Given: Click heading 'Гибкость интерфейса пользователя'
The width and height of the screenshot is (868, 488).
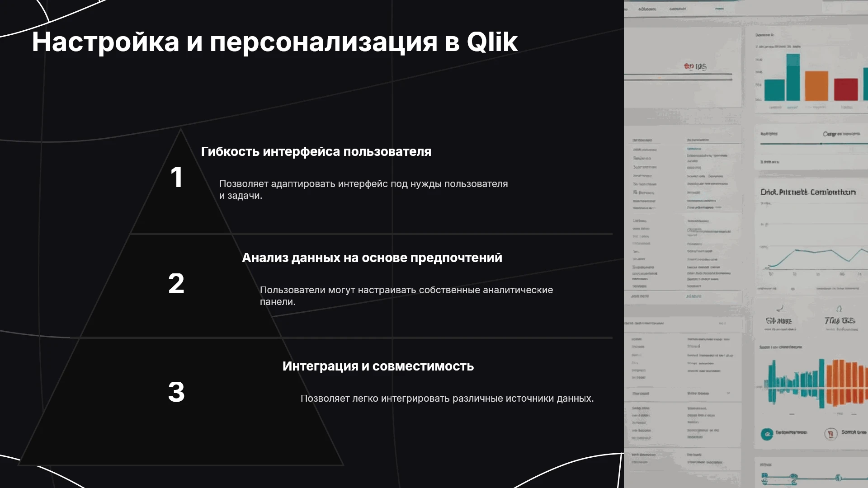Looking at the screenshot, I should pyautogui.click(x=316, y=152).
